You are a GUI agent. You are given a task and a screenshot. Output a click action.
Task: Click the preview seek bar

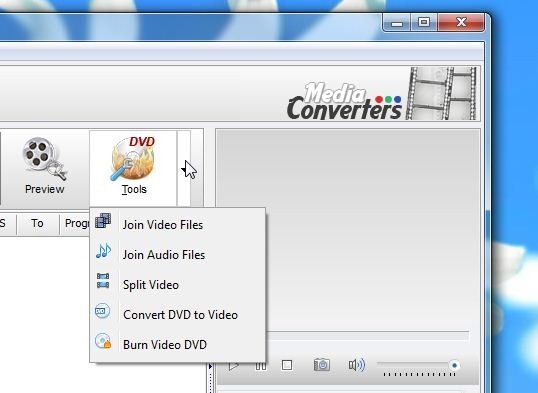367,335
